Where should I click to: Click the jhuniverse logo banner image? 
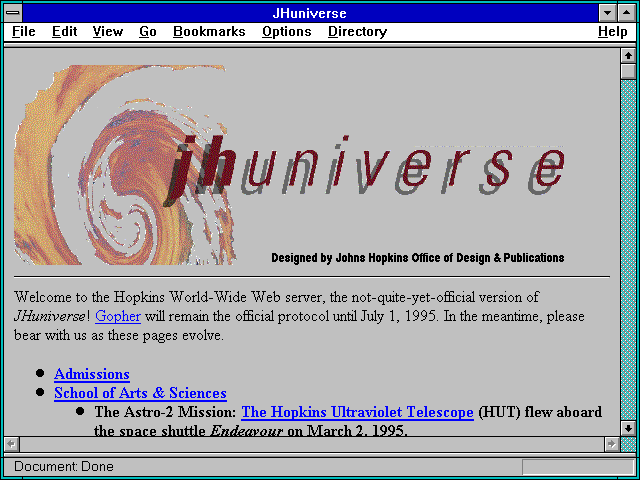tap(290, 165)
